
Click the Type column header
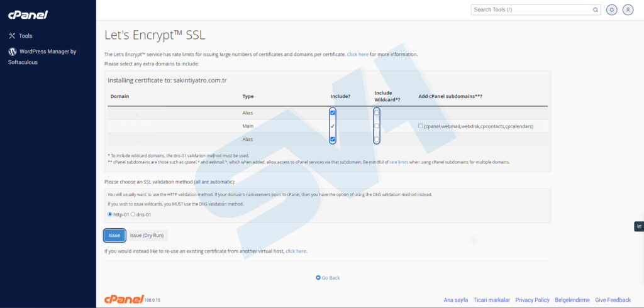tap(248, 97)
